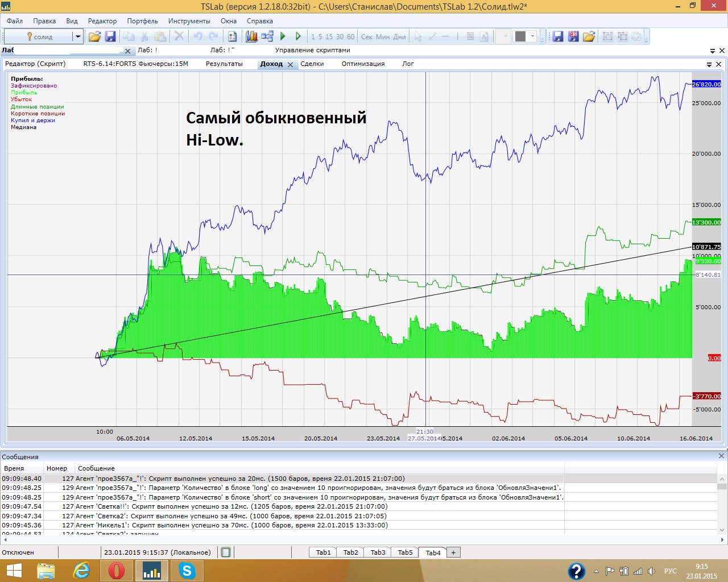Screen dimensions: 728x582
Task: Click the blue flow diagram toolbar icon
Action: [x=267, y=36]
